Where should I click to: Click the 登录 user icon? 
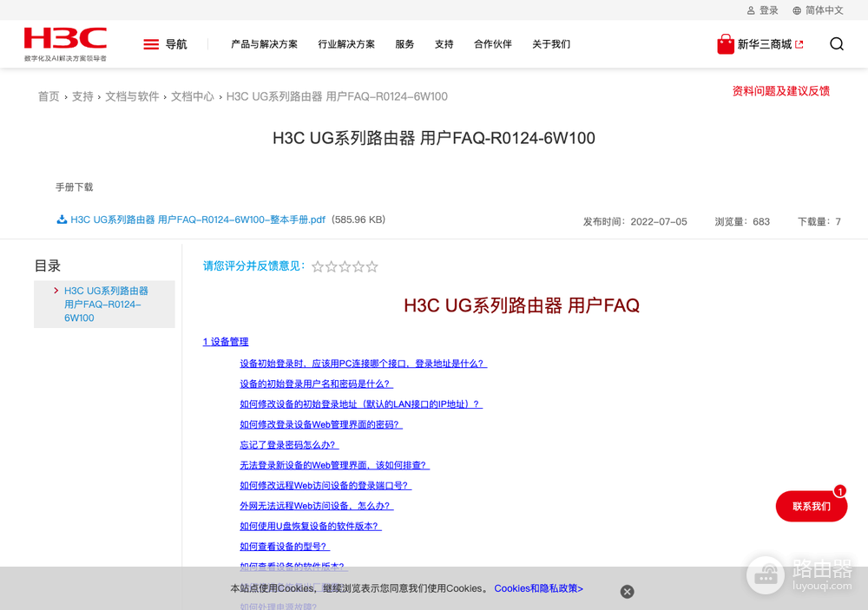(x=751, y=10)
